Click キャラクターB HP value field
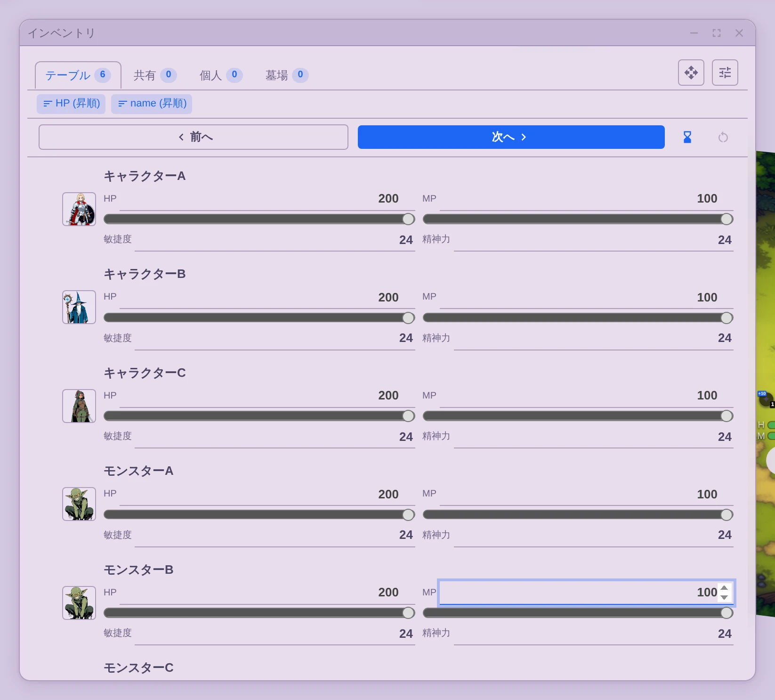 (x=267, y=297)
